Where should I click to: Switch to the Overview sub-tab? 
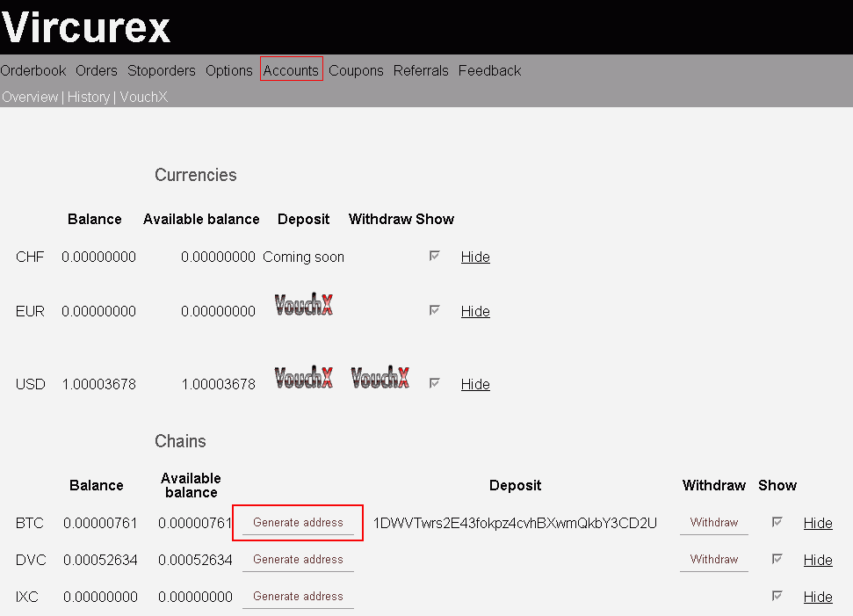(x=30, y=97)
